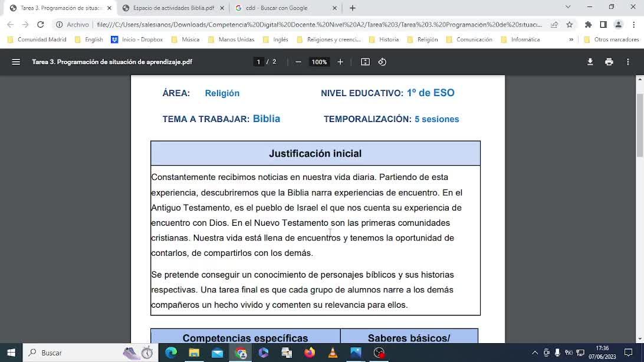Click the 5 sesiones text
The width and height of the screenshot is (644, 362).
click(x=436, y=119)
